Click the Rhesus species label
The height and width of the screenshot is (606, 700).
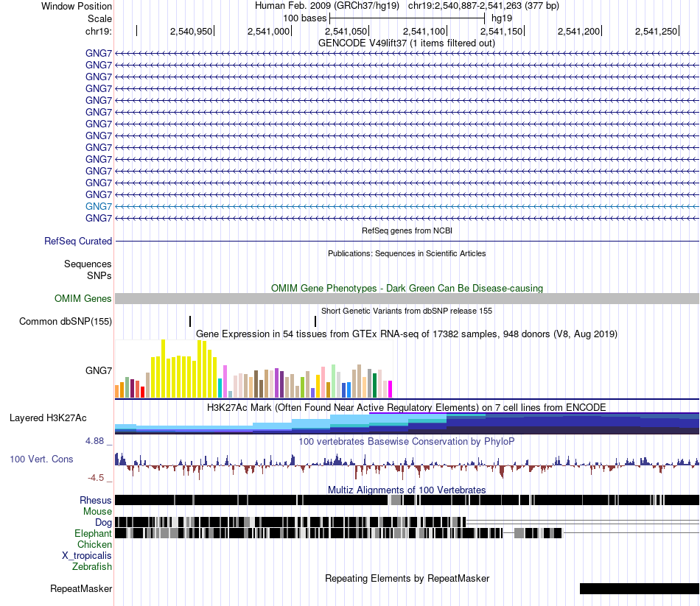(x=96, y=500)
